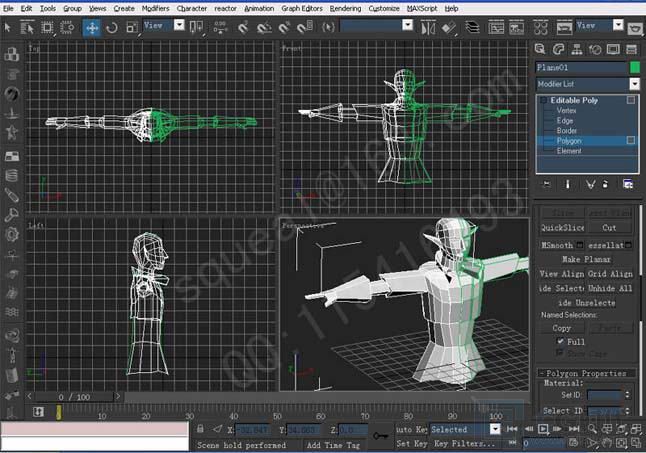646x453 pixels.
Task: Select the Select and Scale tool
Action: tap(132, 28)
